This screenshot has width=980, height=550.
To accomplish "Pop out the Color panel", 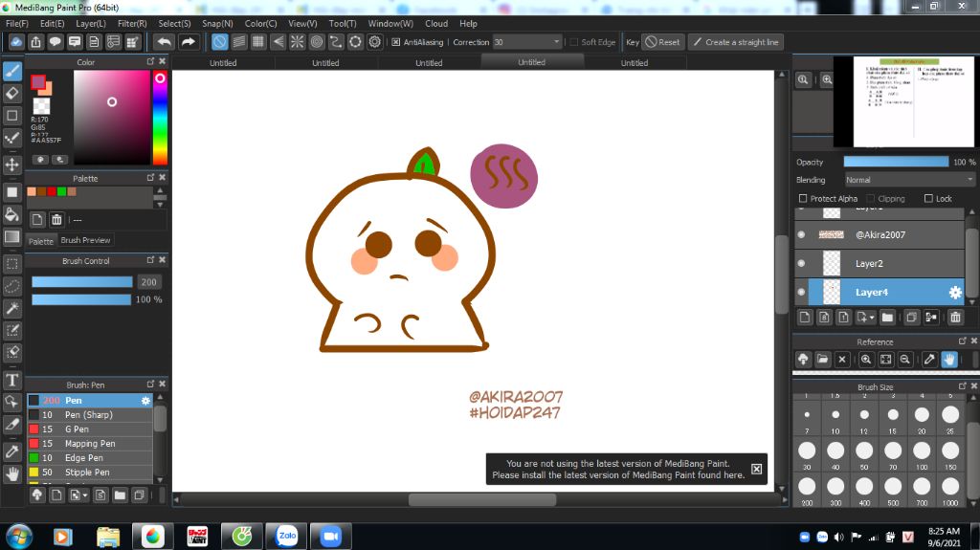I will click(150, 61).
